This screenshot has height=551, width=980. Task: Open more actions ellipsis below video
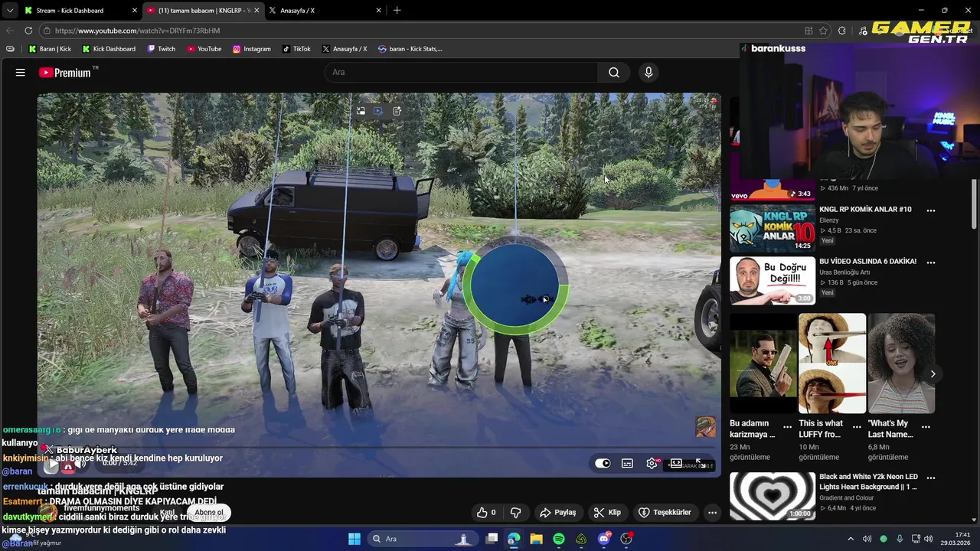click(x=713, y=513)
